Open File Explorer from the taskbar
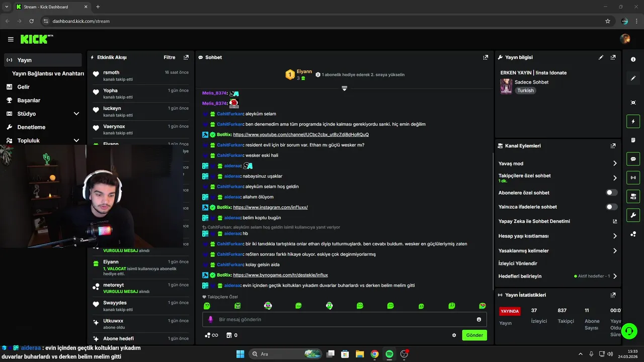 coord(360,354)
